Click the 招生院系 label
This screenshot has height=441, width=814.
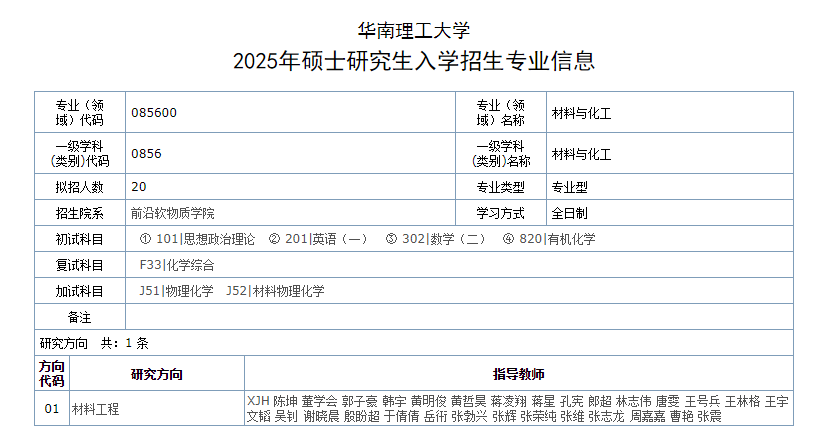click(x=79, y=213)
